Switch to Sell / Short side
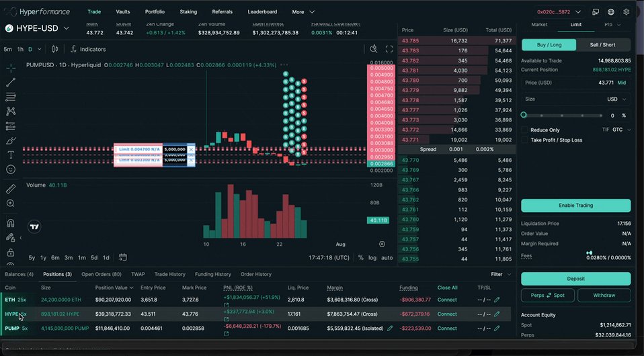This screenshot has height=356, width=644. [x=602, y=45]
